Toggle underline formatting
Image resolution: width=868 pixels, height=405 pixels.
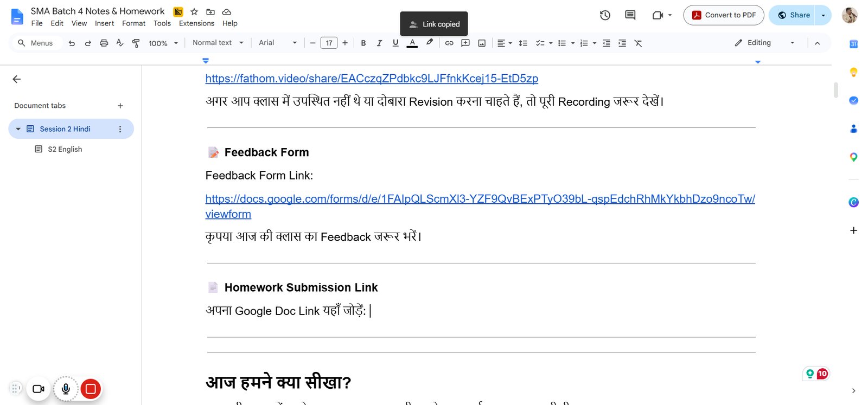(395, 43)
